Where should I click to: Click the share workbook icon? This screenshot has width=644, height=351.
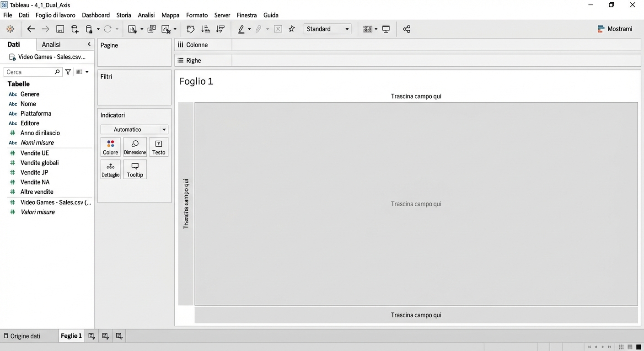(407, 29)
